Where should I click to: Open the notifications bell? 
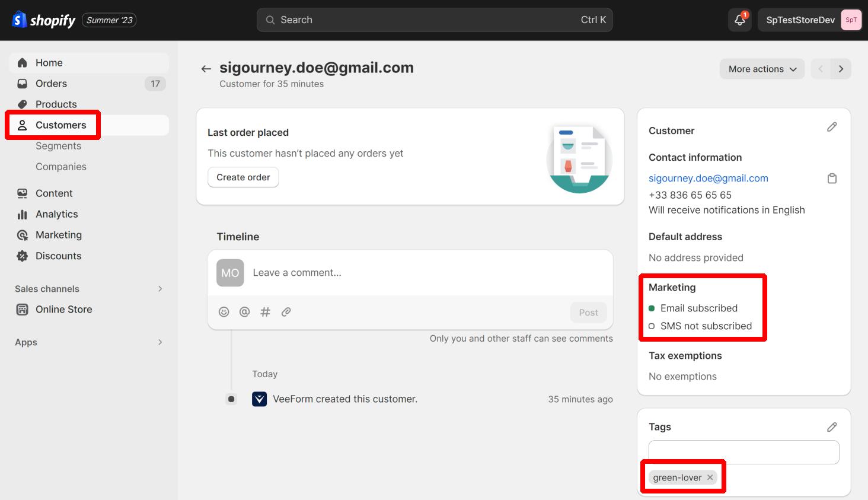pyautogui.click(x=739, y=20)
